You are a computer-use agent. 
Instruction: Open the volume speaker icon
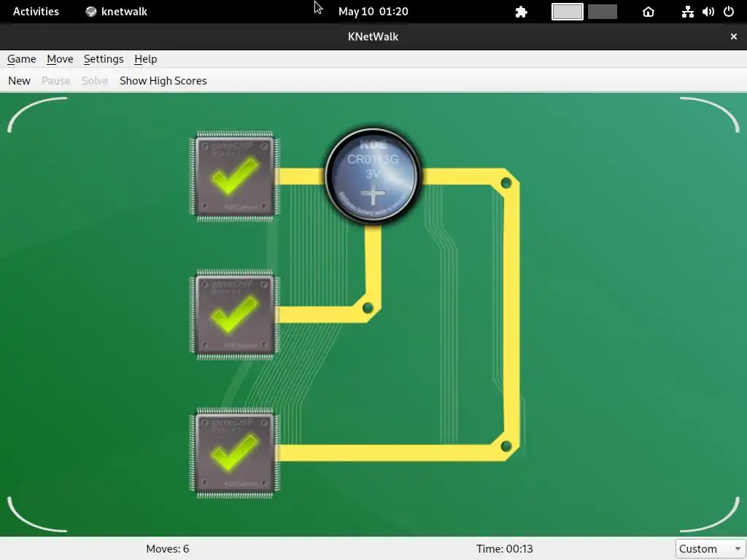[x=708, y=12]
